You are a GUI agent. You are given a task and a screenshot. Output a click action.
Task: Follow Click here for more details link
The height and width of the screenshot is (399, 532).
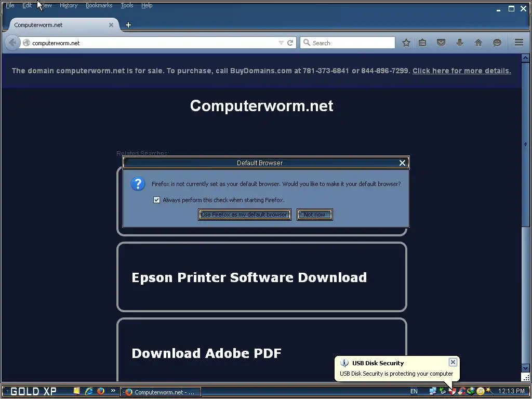tap(462, 71)
